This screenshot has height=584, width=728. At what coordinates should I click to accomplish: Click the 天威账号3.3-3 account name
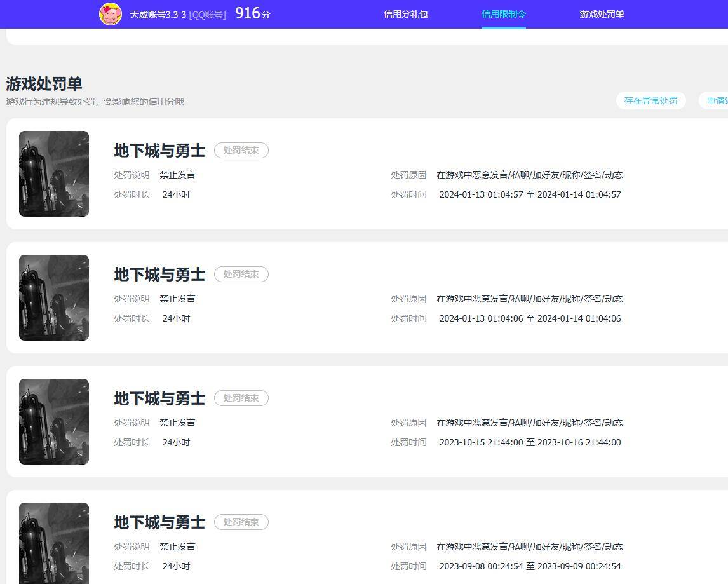[158, 15]
